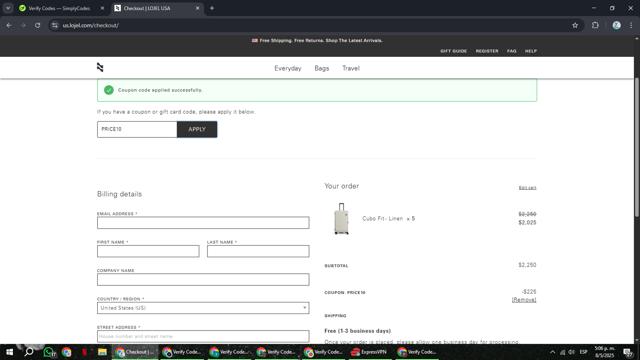
Task: Open the Gift Guide link
Action: (453, 51)
